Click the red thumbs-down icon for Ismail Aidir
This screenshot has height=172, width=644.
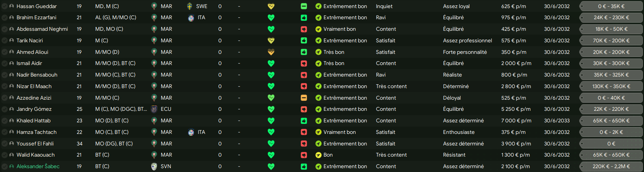[x=304, y=63]
